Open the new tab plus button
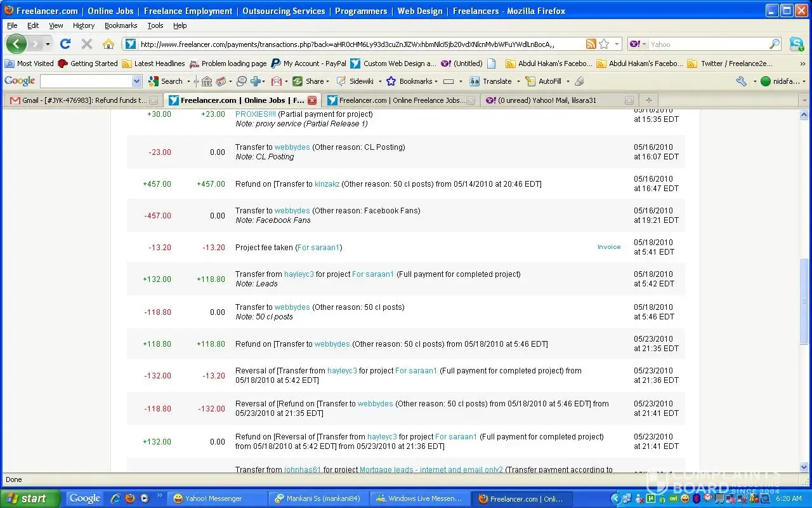The width and height of the screenshot is (812, 508). click(648, 100)
